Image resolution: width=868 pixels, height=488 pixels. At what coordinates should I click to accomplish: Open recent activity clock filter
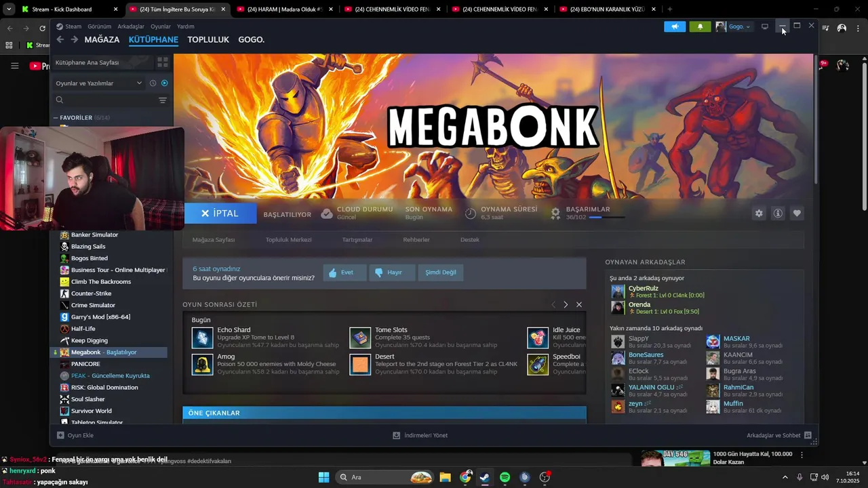tap(153, 83)
